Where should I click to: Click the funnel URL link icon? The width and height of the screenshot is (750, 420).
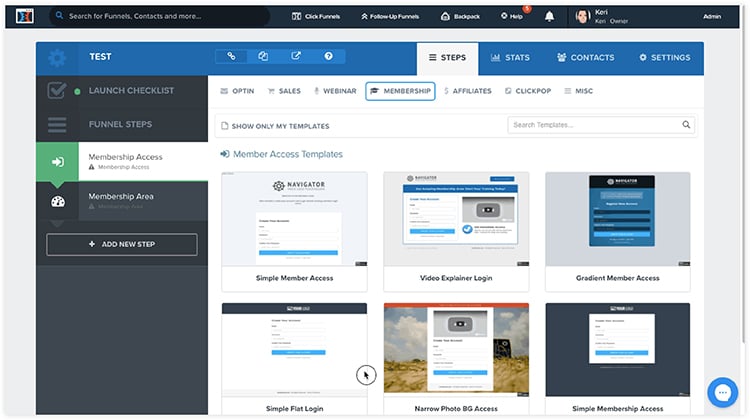click(231, 57)
